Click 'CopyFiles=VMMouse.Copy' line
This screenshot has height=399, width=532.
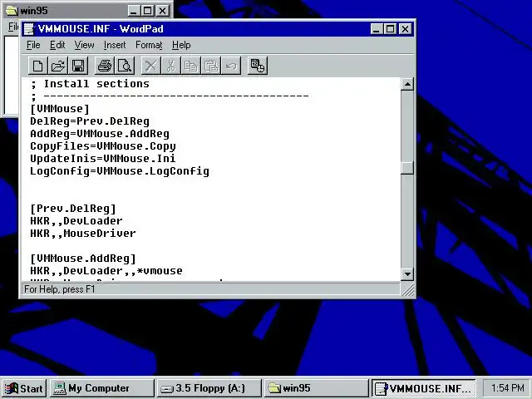click(x=103, y=146)
